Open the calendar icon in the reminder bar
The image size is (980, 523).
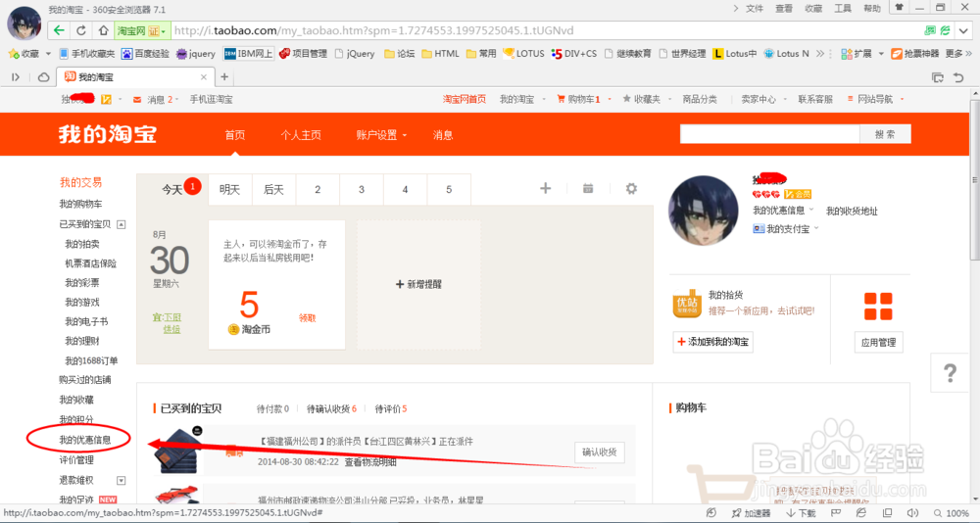[588, 188]
